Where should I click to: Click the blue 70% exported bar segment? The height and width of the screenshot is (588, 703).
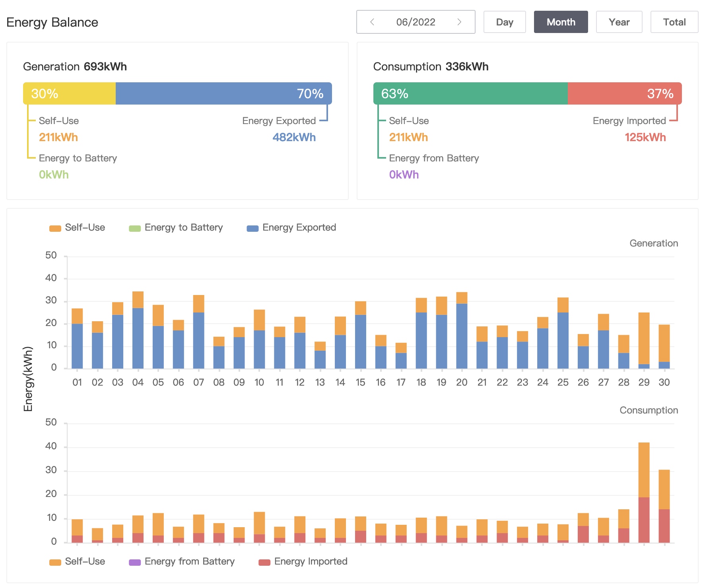(x=223, y=93)
